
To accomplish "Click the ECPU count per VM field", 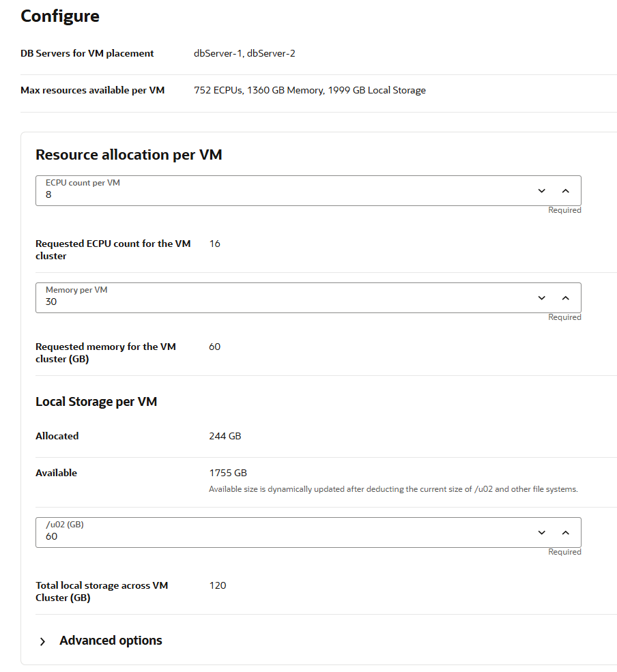I will (x=273, y=194).
